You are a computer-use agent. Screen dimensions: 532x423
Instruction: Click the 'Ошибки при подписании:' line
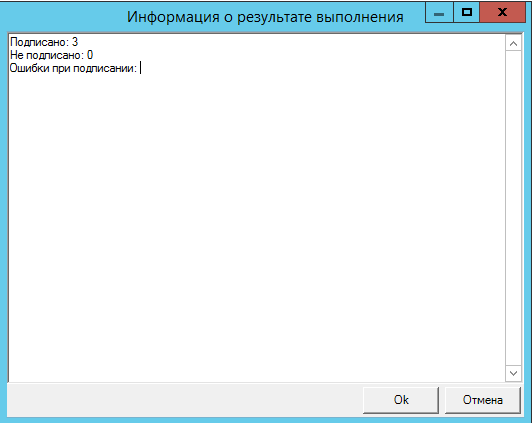tap(73, 68)
